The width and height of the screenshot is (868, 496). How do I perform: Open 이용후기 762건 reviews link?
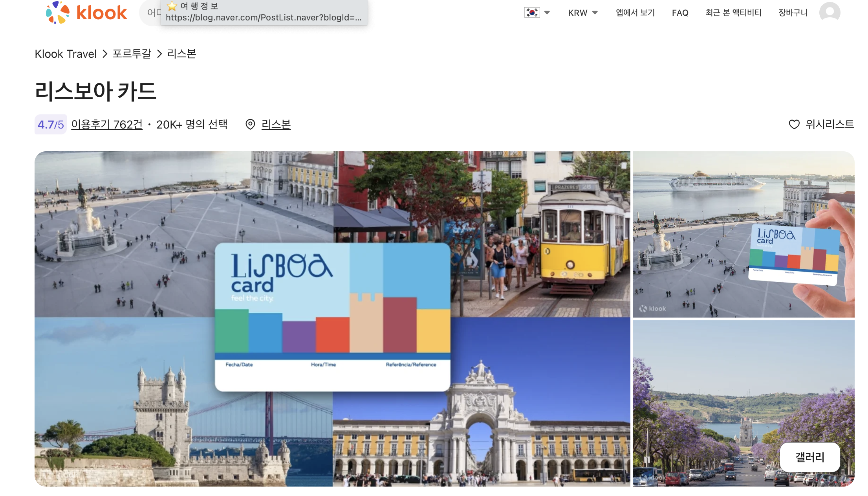pos(107,125)
